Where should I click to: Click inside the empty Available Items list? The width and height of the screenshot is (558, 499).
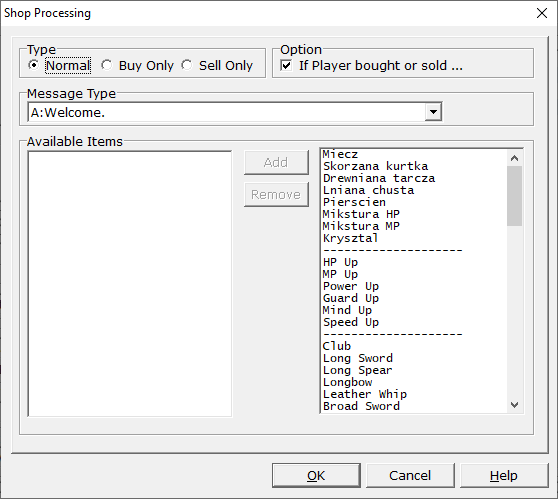pos(130,284)
